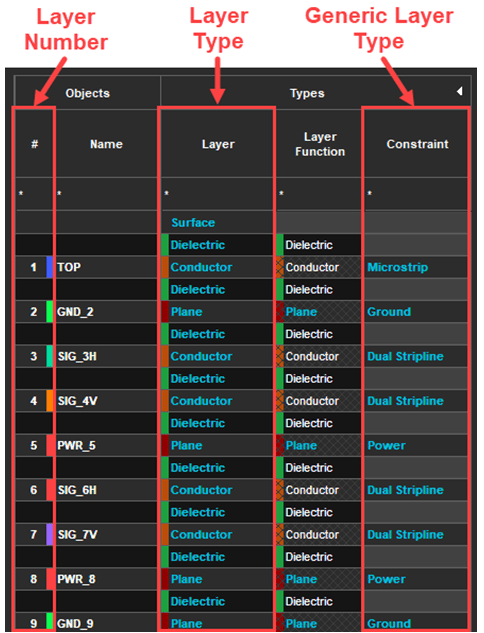Click the green color swatch for GND_2
Viewport: 484px width, 633px height.
coord(50,311)
